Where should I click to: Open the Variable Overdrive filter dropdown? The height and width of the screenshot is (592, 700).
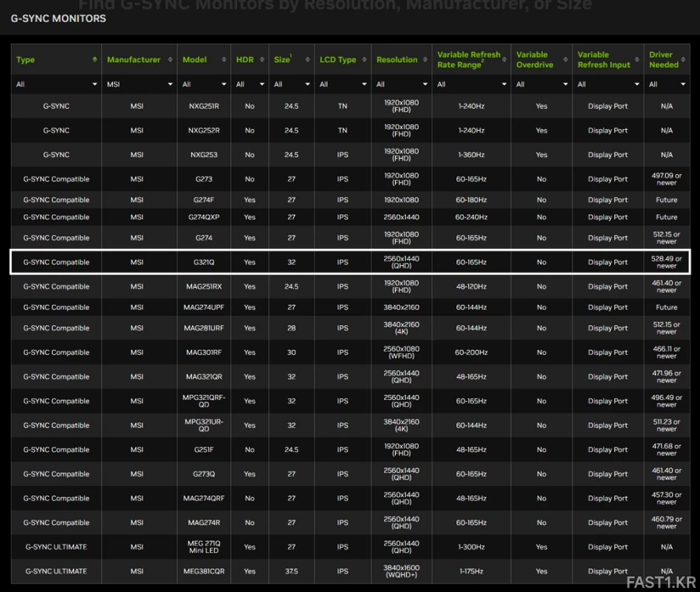click(541, 84)
